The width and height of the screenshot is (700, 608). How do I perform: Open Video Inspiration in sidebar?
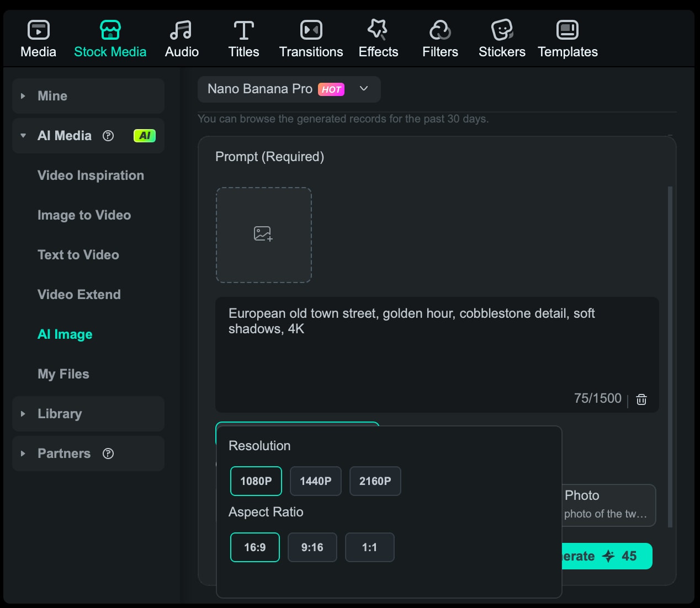[x=91, y=175]
